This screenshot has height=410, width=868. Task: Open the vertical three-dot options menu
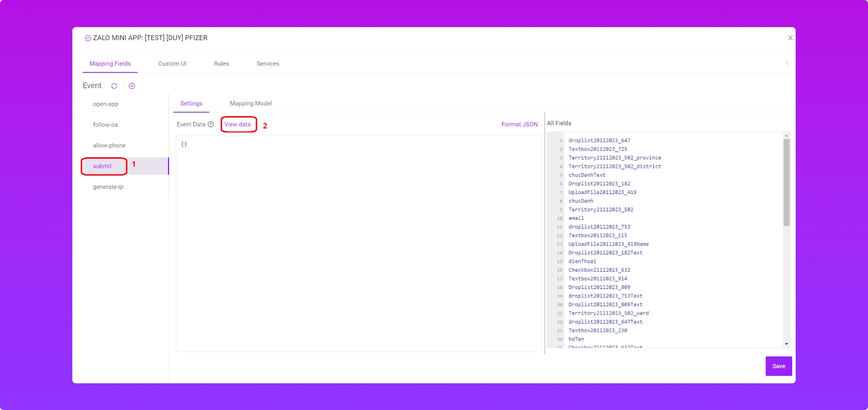point(787,64)
